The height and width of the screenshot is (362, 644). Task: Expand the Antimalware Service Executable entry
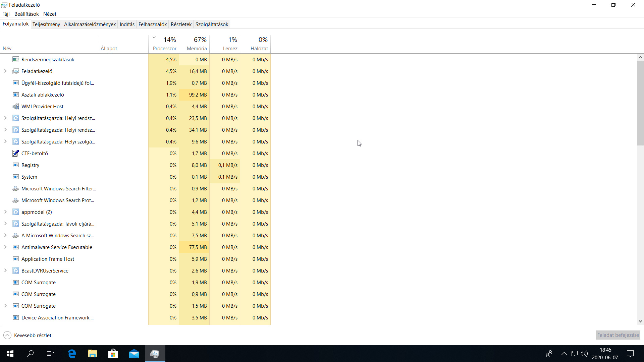5,247
